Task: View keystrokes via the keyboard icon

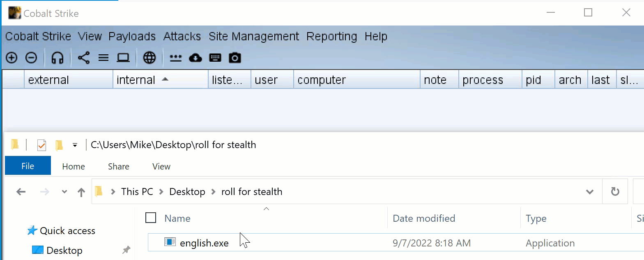Action: pos(215,58)
